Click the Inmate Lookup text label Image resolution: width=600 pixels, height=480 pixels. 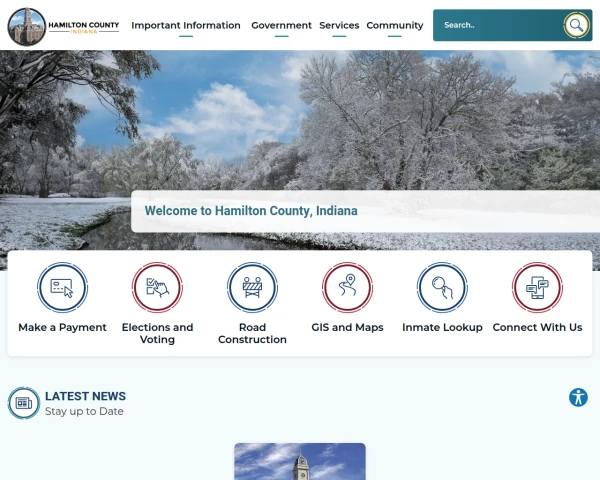coord(442,328)
